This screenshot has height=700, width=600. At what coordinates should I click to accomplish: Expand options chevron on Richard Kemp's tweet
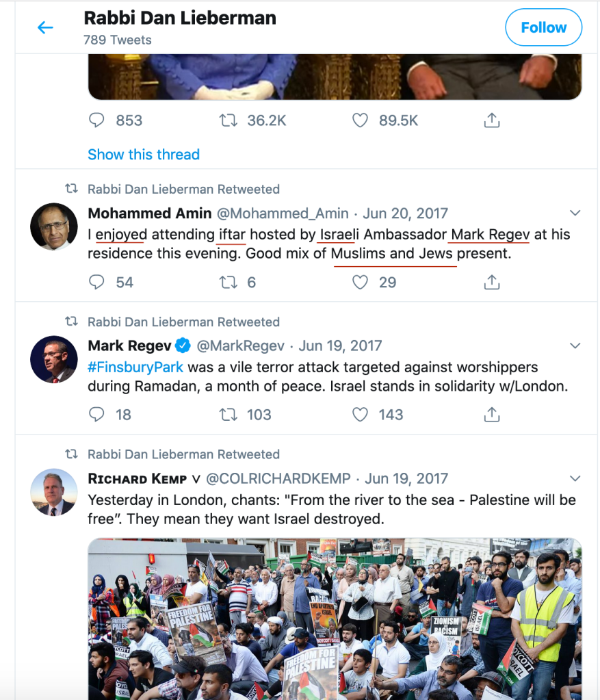coord(575,478)
